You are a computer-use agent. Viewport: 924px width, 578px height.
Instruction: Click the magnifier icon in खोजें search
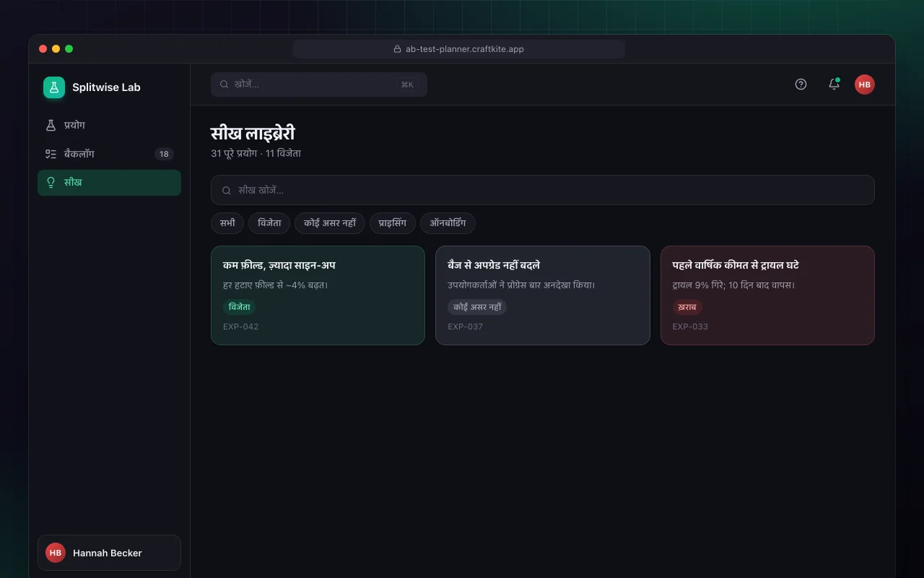(x=225, y=85)
